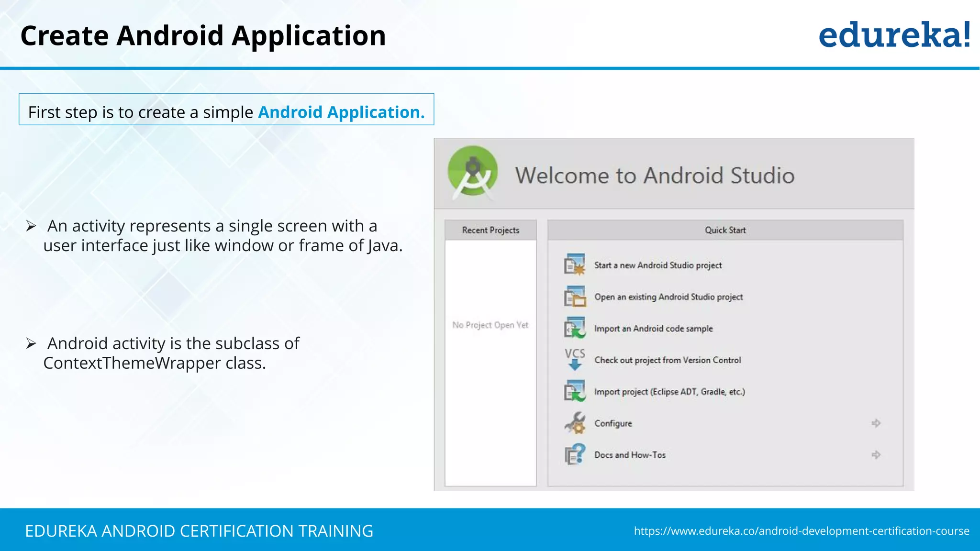Select Check out project from Version Control
Image resolution: width=980 pixels, height=551 pixels.
pyautogui.click(x=668, y=360)
